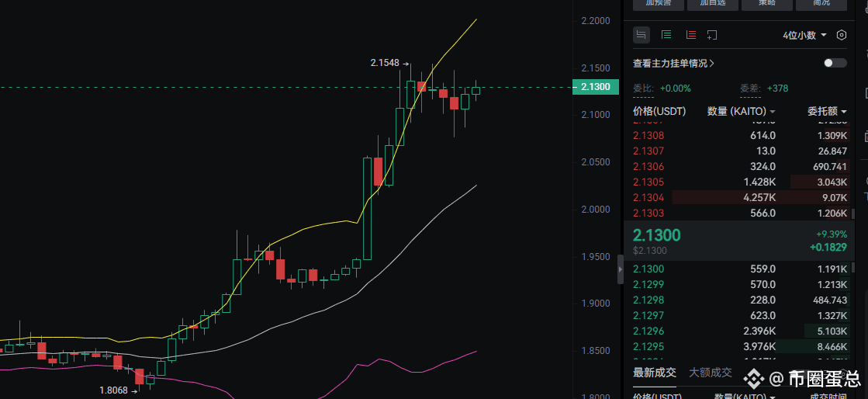Select the 2.1296 bid price row
868x399 pixels.
739,331
